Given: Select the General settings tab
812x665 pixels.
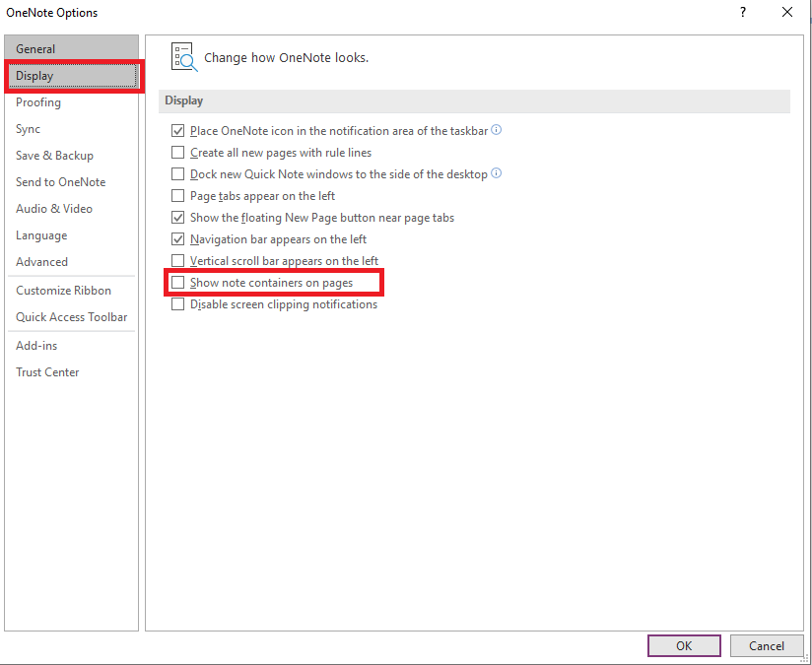Looking at the screenshot, I should click(37, 47).
